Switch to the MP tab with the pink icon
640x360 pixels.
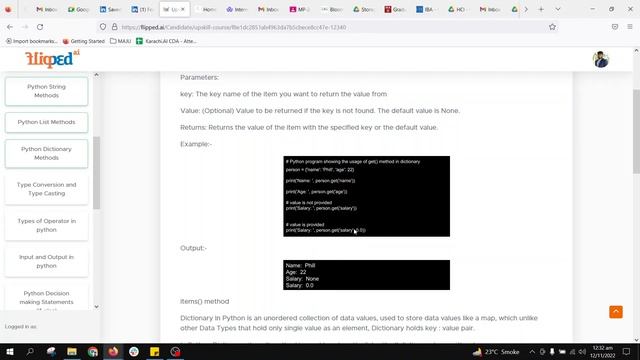pyautogui.click(x=300, y=9)
